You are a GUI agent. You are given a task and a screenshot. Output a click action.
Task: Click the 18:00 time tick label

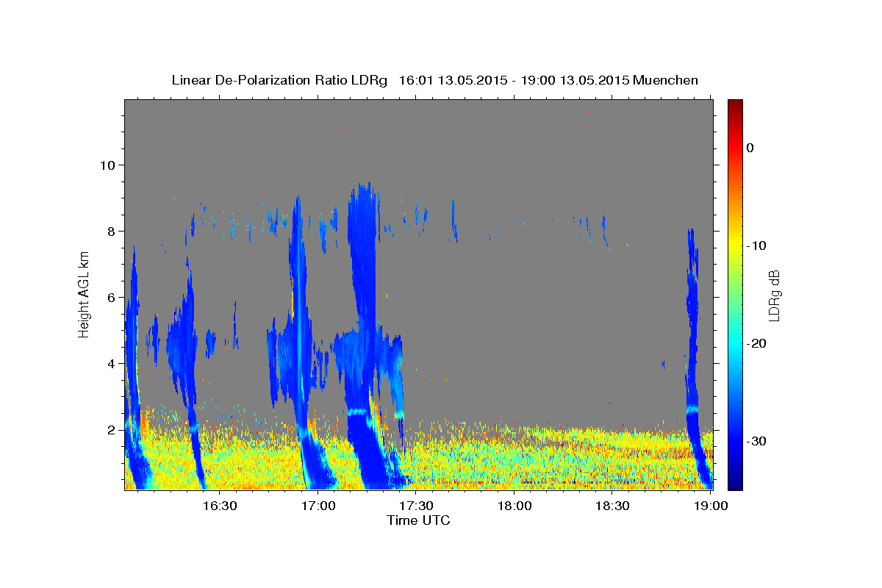(x=514, y=506)
